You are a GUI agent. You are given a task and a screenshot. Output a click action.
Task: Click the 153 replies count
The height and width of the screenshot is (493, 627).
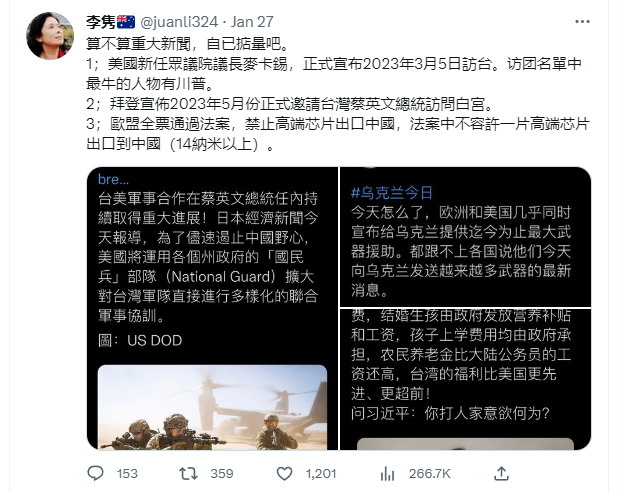[127, 474]
